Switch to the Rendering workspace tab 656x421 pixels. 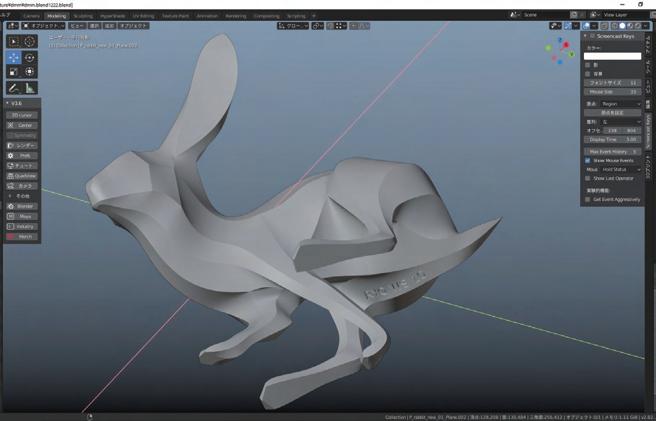[236, 16]
